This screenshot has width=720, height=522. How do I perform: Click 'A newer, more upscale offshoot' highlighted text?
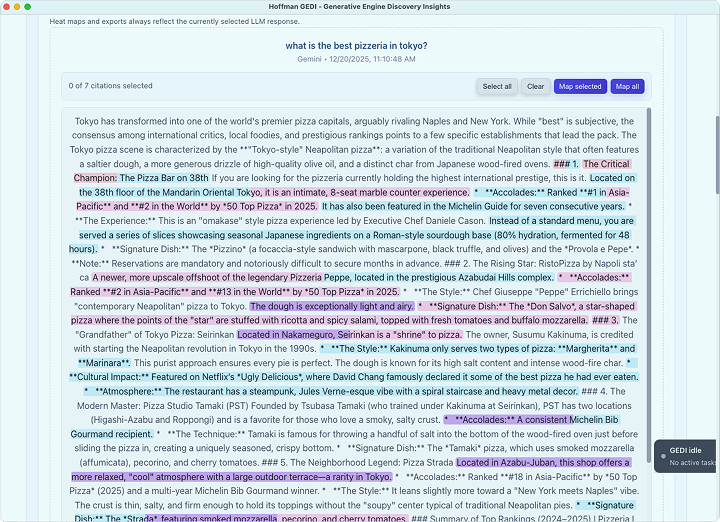pyautogui.click(x=320, y=276)
